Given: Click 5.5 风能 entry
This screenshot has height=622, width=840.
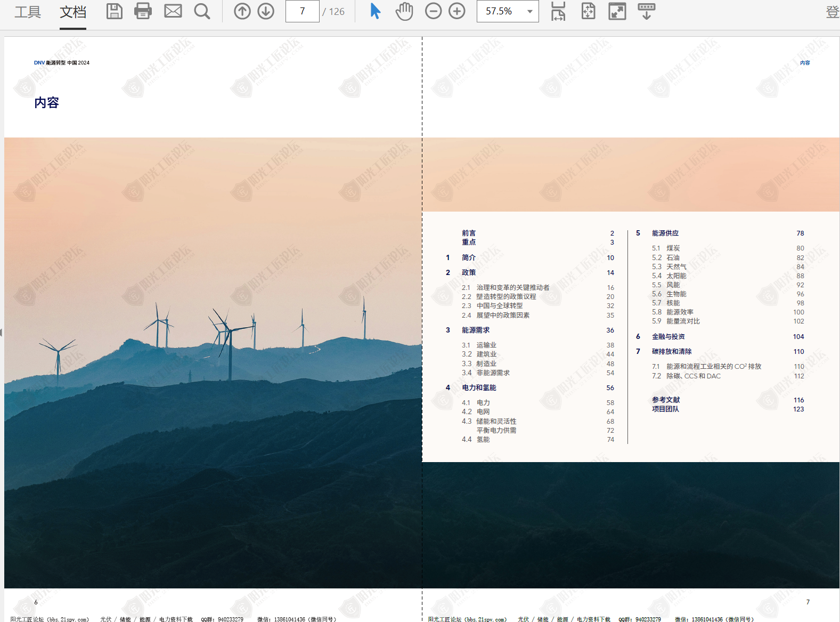Looking at the screenshot, I should tap(666, 285).
